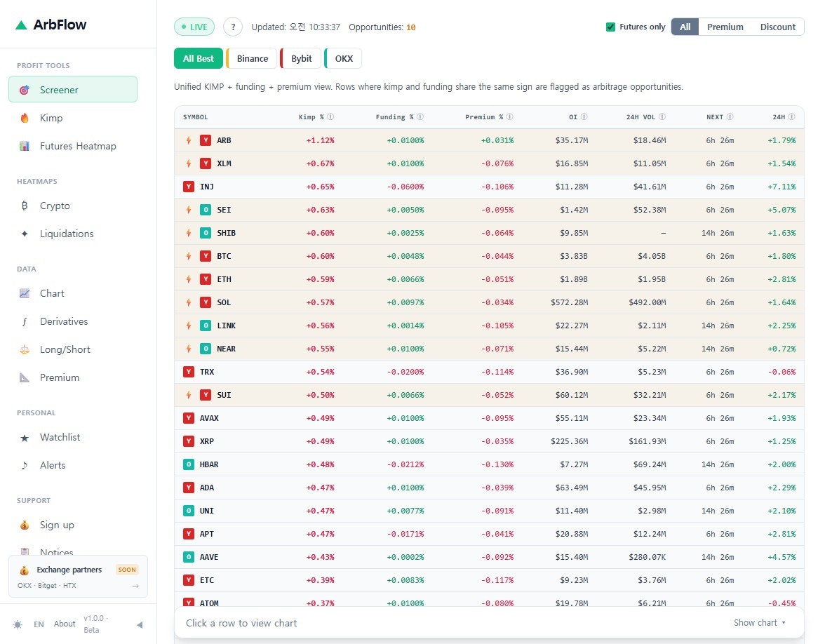
Task: Toggle the sun theme icon
Action: tap(18, 624)
